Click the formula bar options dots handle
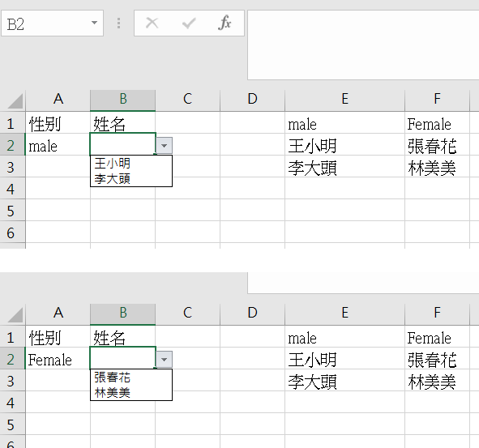This screenshot has width=479, height=448. point(119,23)
